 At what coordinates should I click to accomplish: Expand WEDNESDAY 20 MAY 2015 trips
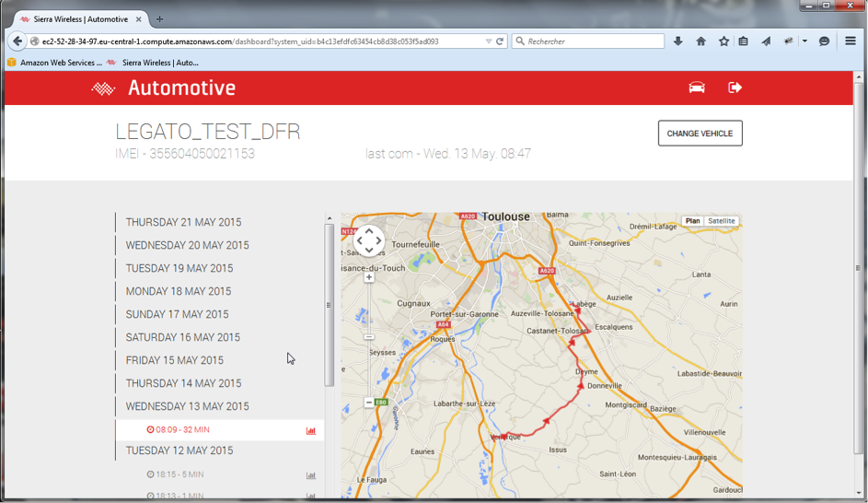pos(187,245)
